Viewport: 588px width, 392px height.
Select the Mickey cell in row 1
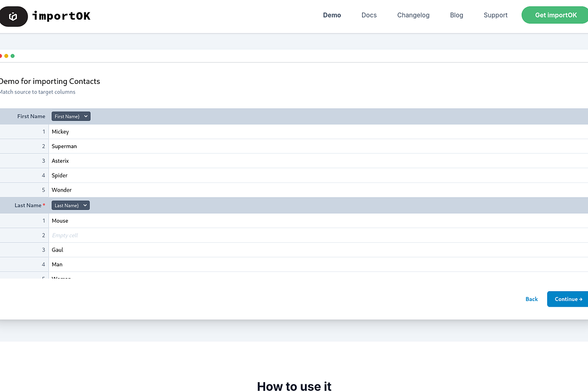click(60, 132)
